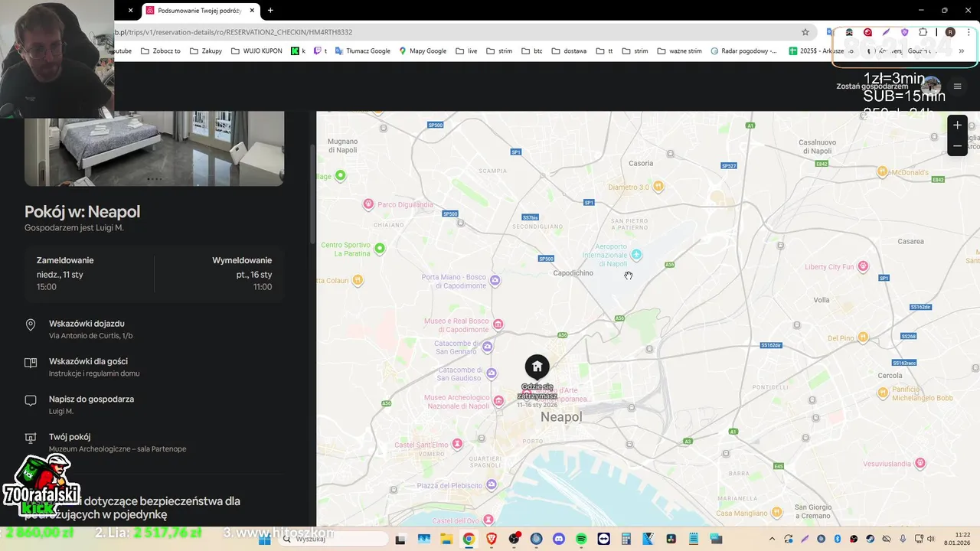Click the Piazza del Plebiscito map marker

(x=491, y=485)
